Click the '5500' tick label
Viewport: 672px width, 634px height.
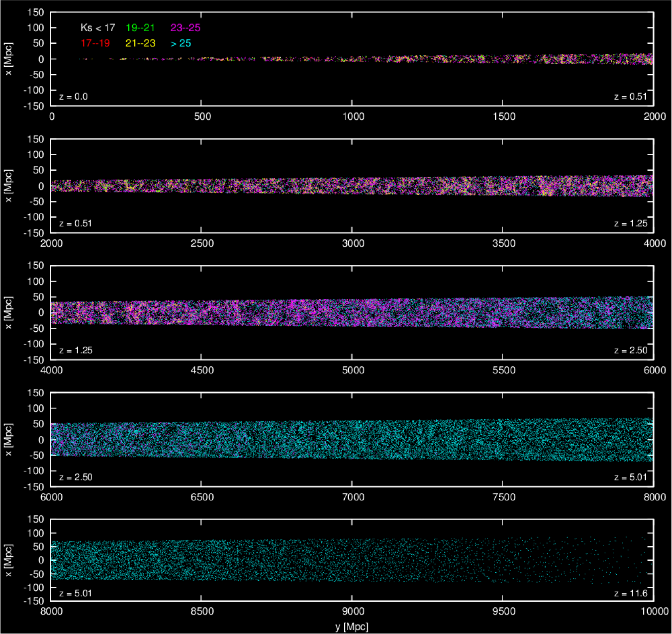(x=504, y=370)
